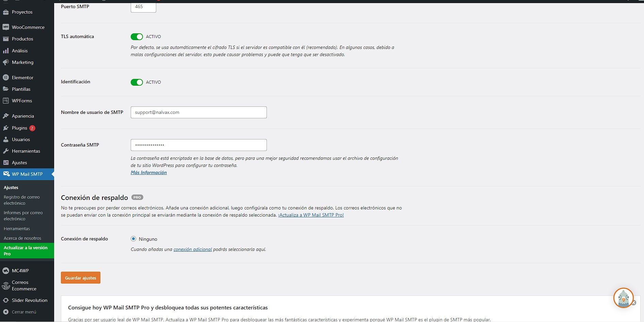Click the Usuarios person icon
Image resolution: width=644 pixels, height=322 pixels.
[x=6, y=139]
